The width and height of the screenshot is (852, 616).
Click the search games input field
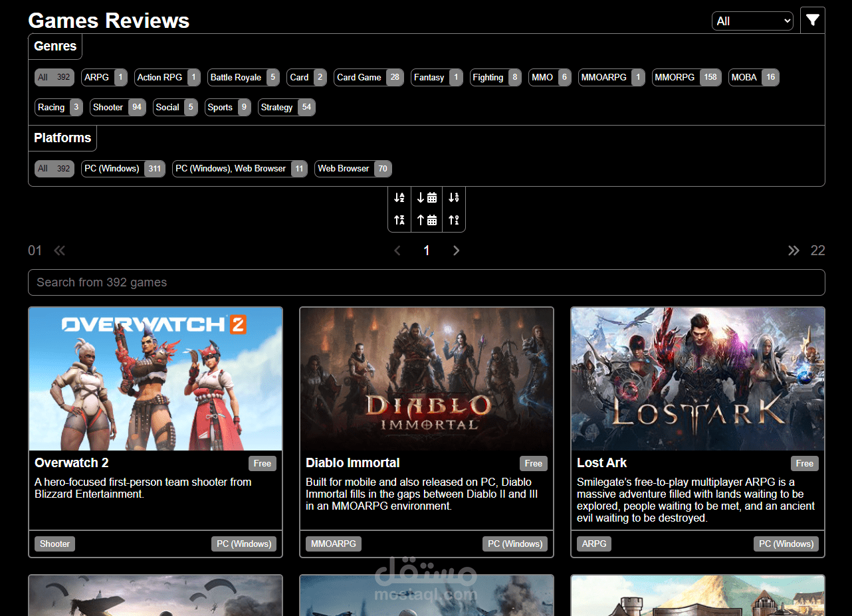coord(426,282)
